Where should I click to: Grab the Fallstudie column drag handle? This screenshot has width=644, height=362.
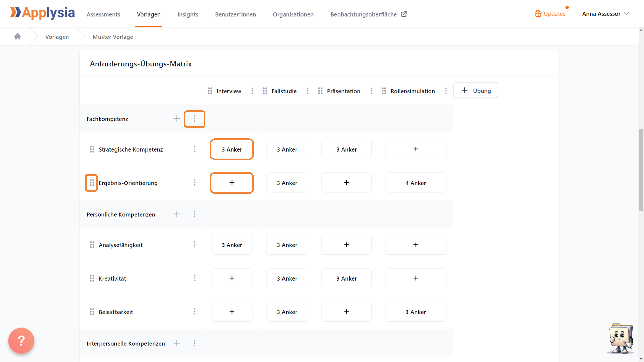pyautogui.click(x=265, y=91)
